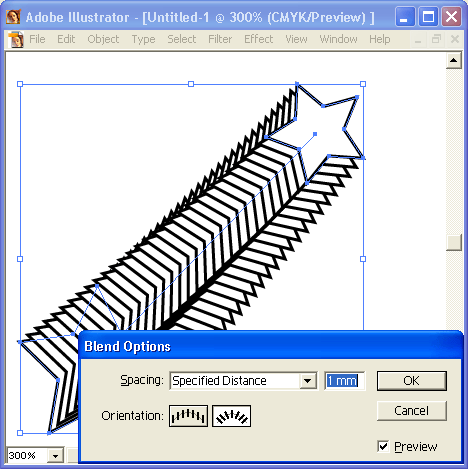The image size is (468, 469).
Task: Click the Illustrator document icon in menu bar
Action: point(16,39)
